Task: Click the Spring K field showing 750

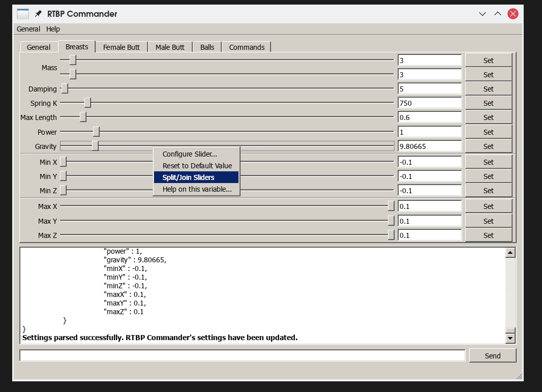Action: point(430,103)
